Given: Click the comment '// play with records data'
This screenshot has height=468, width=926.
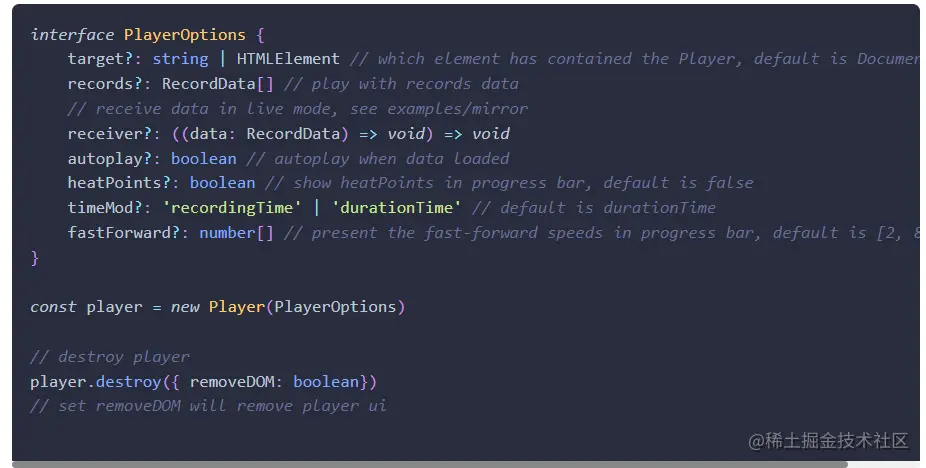Looking at the screenshot, I should (x=401, y=84).
